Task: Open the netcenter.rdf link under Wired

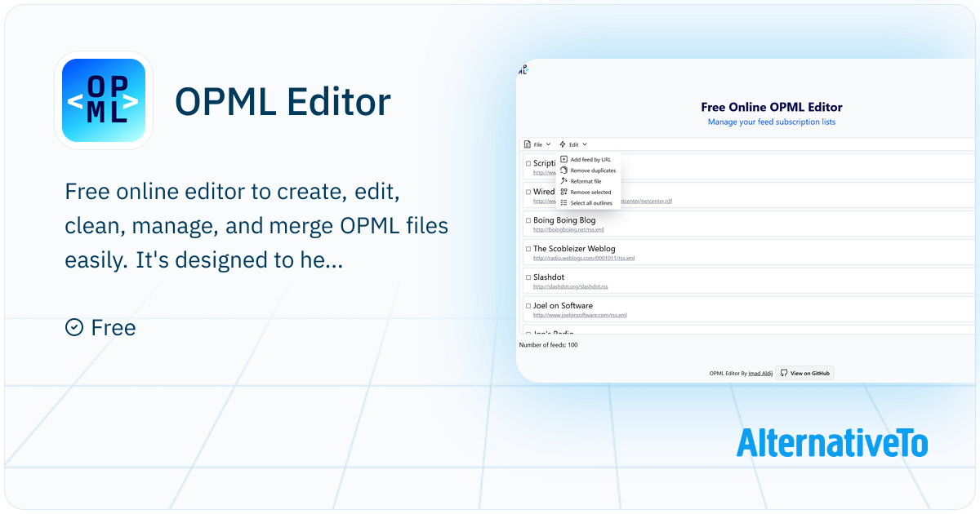Action: [647, 201]
